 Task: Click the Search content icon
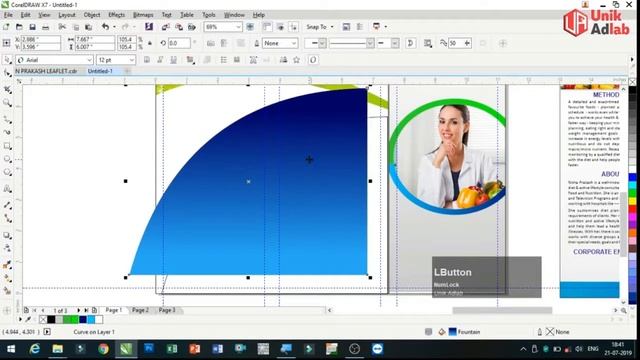(149, 27)
